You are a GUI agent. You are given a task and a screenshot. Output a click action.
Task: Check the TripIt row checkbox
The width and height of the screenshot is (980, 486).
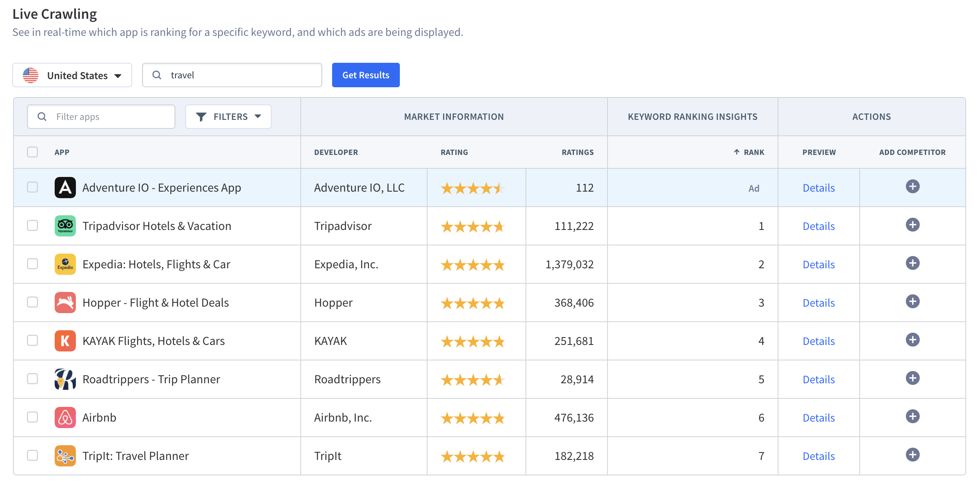pyautogui.click(x=33, y=455)
